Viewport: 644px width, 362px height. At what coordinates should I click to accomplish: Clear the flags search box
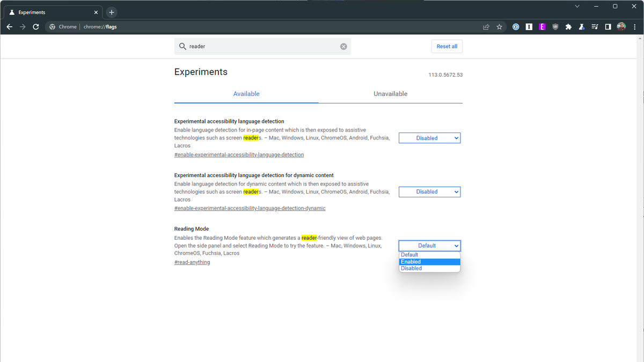pyautogui.click(x=343, y=47)
